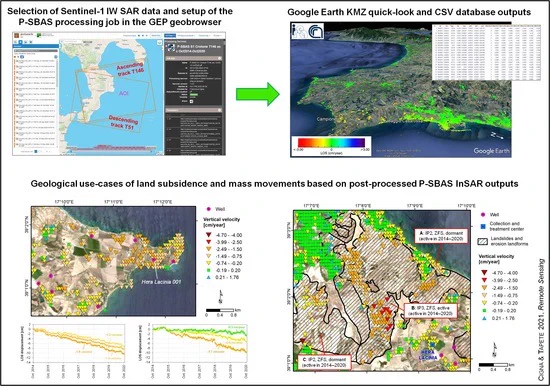Screen dimensions: 550x386
Task: Click the 'Hera Lacinia 001' label on the left map
Action: pyautogui.click(x=161, y=281)
